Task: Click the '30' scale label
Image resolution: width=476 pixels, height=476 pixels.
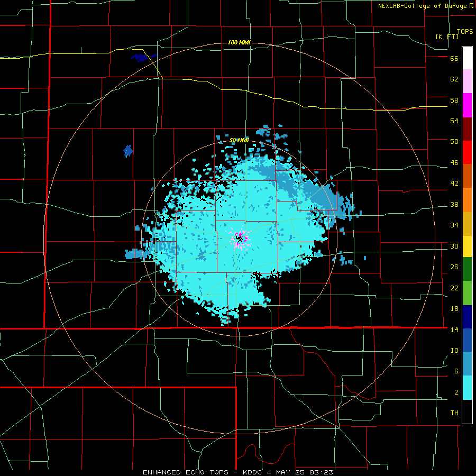Action: pos(454,246)
